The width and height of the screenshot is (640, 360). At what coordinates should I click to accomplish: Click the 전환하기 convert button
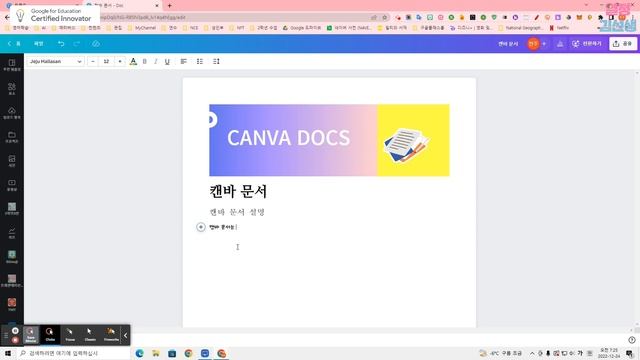[x=587, y=44]
